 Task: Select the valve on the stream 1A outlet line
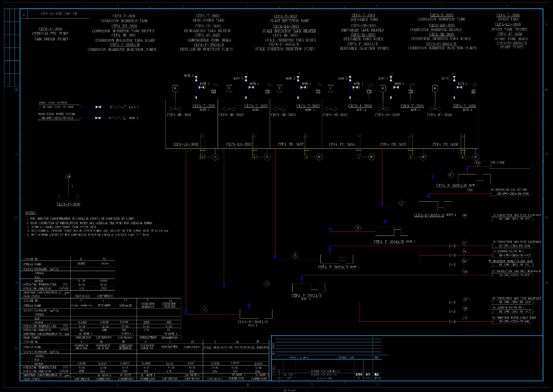pos(452,322)
